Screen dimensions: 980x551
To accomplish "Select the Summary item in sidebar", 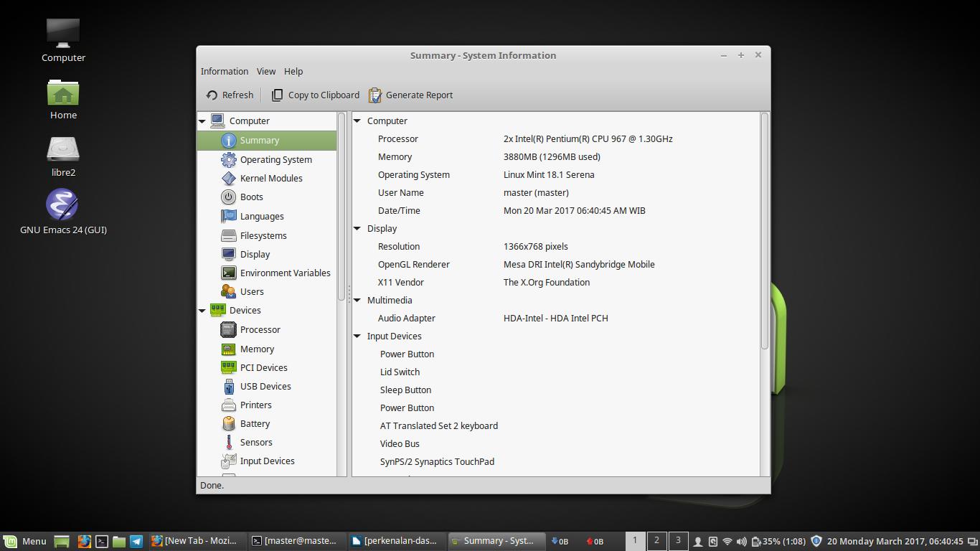I will 267,141.
